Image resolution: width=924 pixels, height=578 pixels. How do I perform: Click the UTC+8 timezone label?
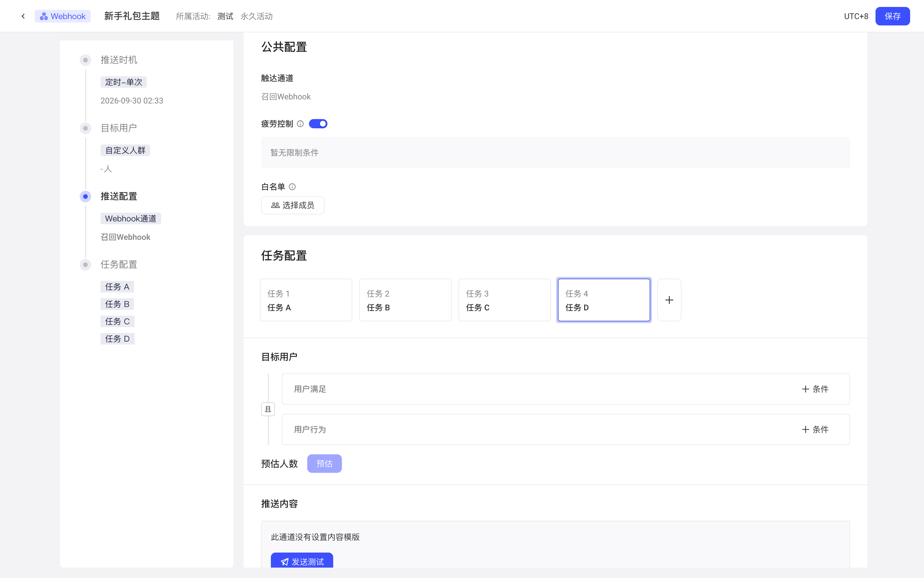(x=856, y=16)
